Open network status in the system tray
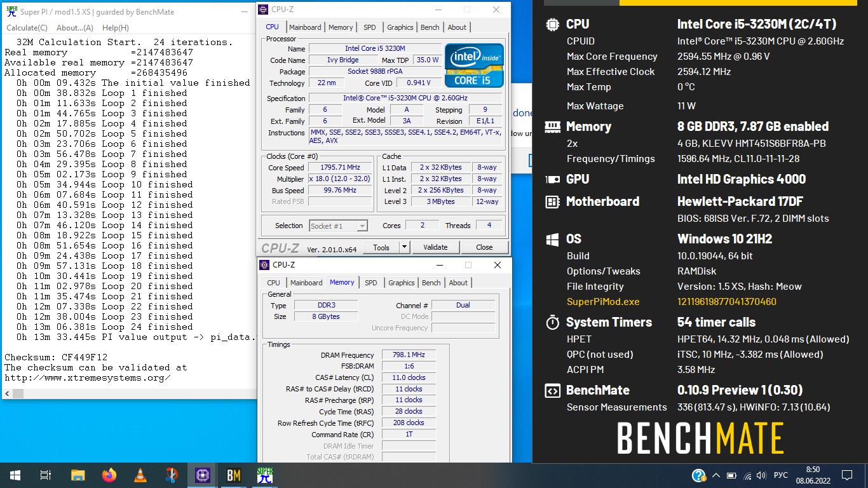 click(x=747, y=475)
